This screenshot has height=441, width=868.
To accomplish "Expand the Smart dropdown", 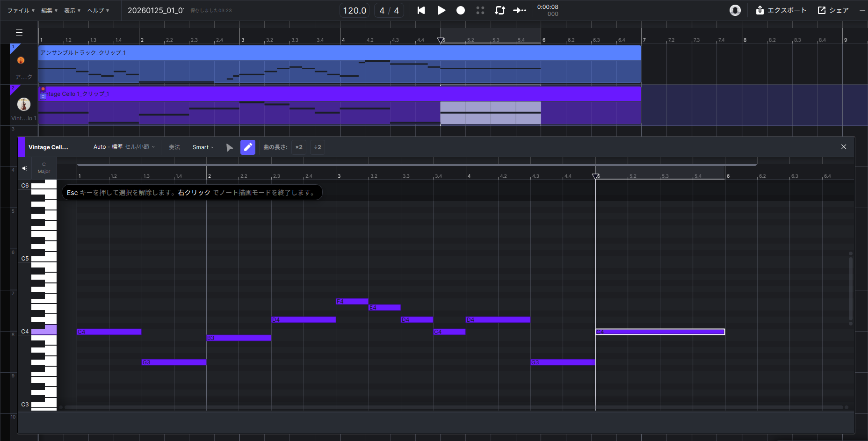I will pos(203,147).
